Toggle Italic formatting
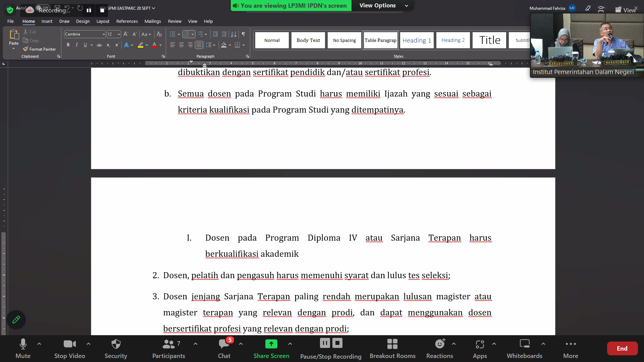Viewport: 644px width, 362px height. (x=77, y=45)
